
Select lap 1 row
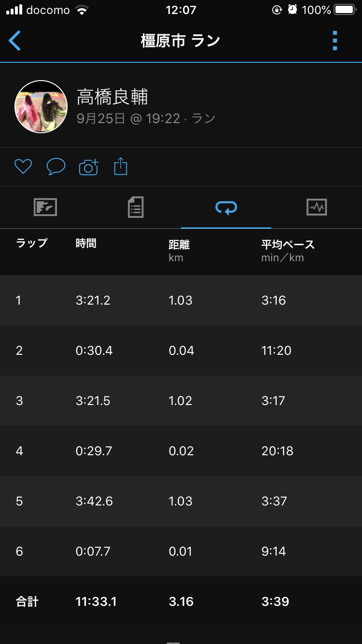181,300
